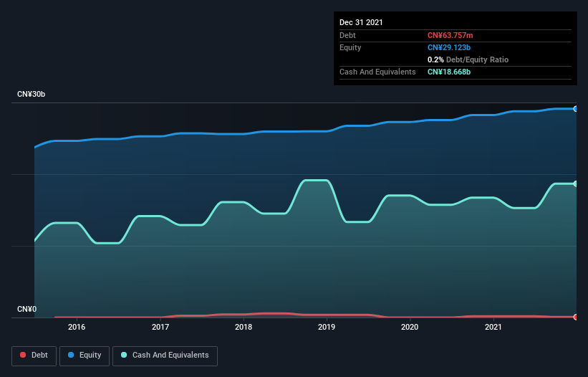Click the Dec 31 2021 tooltip date
The image size is (588, 377).
[361, 22]
